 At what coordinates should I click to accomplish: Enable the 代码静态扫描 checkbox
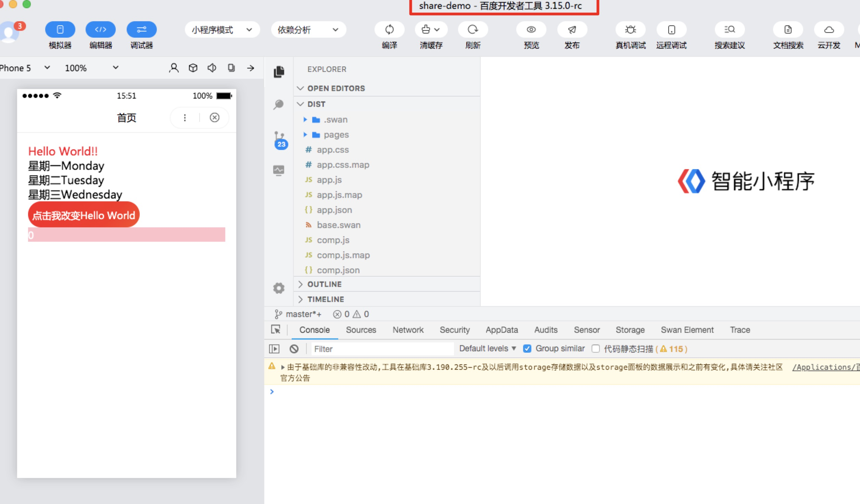pos(596,349)
